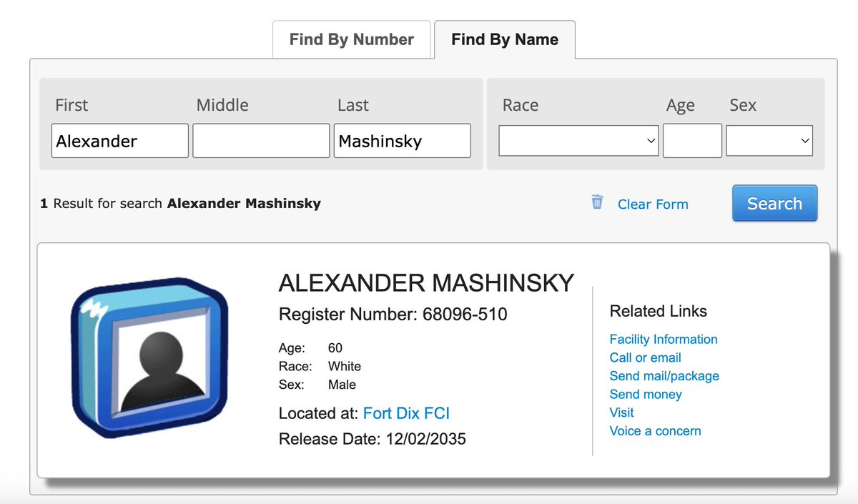Click the 1 Result for search text
The image size is (858, 504).
180,204
